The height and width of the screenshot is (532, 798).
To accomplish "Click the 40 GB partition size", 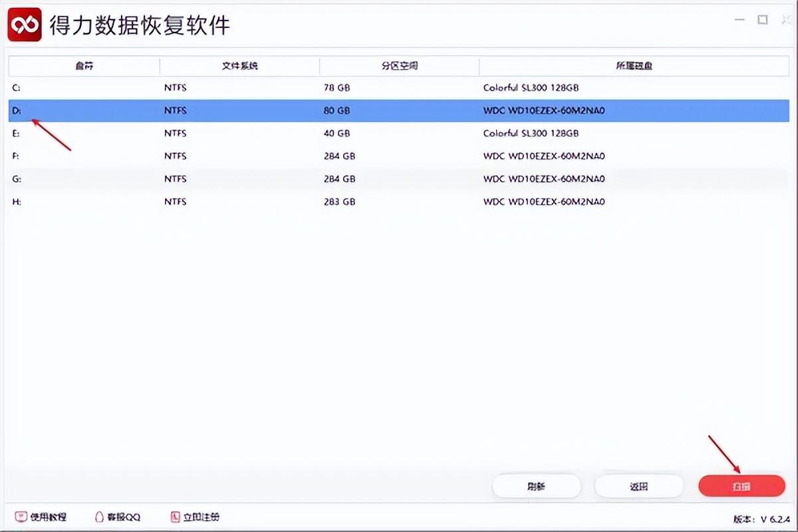I will coord(336,134).
